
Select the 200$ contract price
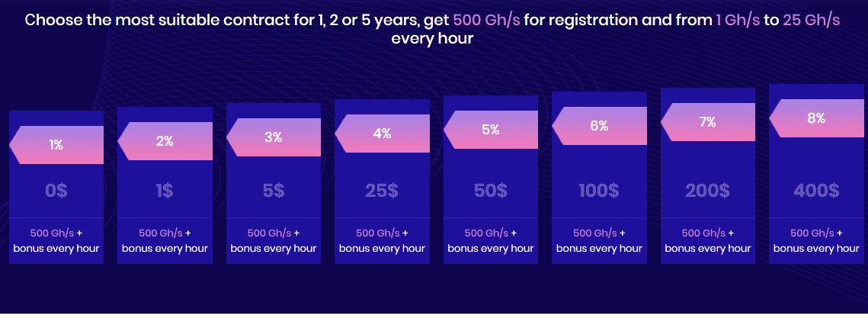coord(707,191)
